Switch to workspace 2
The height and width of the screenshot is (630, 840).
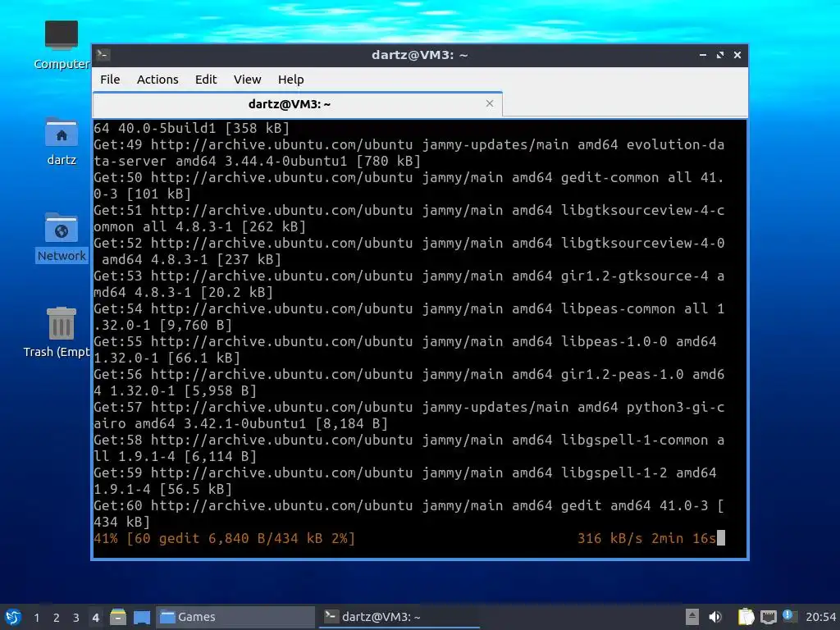click(57, 618)
